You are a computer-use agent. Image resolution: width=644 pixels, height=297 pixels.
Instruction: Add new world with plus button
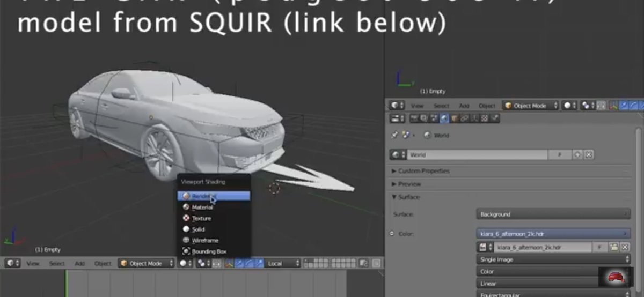tap(577, 154)
